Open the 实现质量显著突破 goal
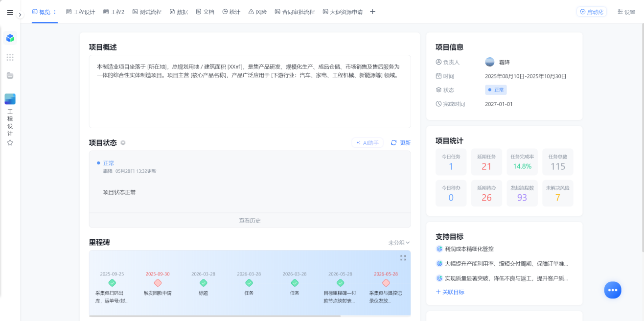 click(506, 278)
